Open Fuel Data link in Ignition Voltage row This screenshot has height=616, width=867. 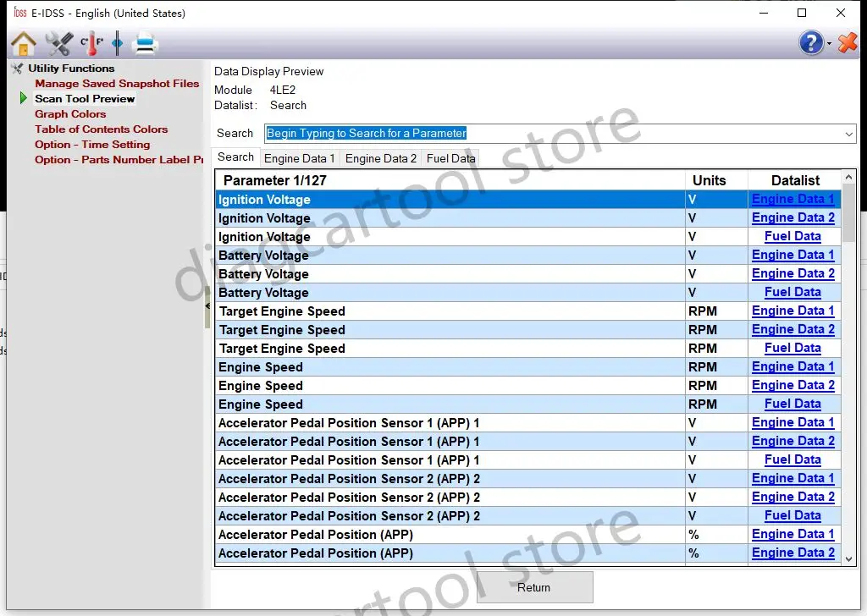click(x=792, y=236)
